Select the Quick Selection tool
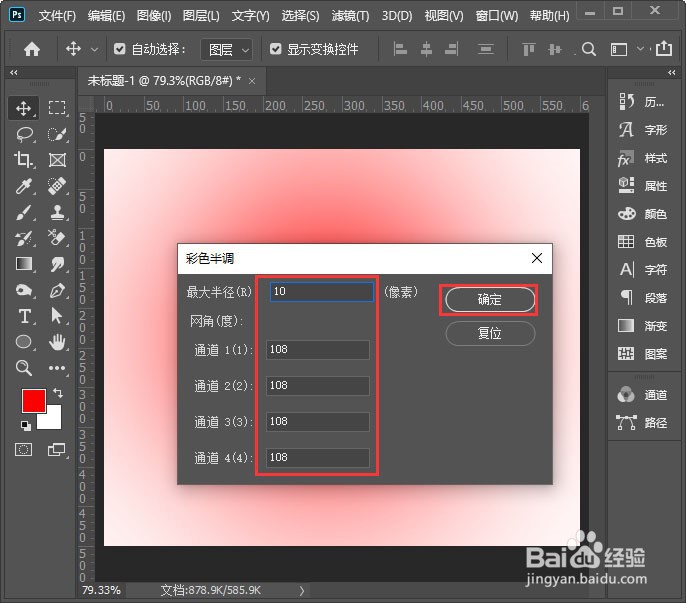686x603 pixels. coord(57,134)
